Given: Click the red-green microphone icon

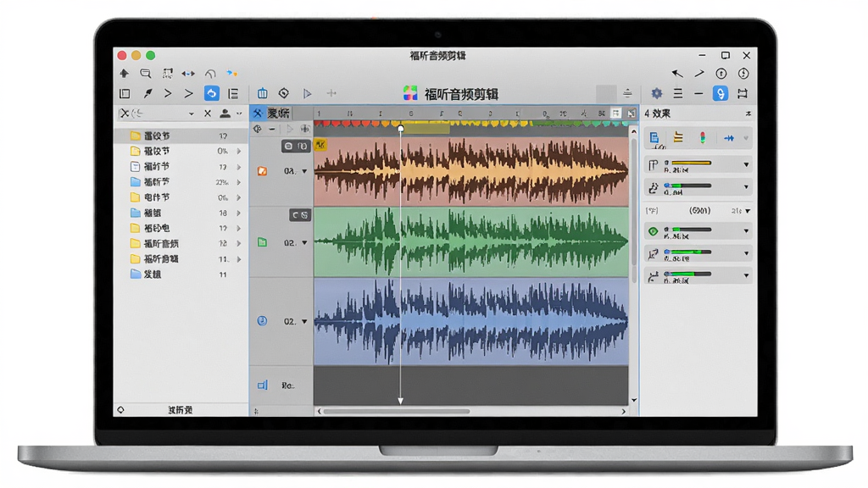Looking at the screenshot, I should click(703, 138).
